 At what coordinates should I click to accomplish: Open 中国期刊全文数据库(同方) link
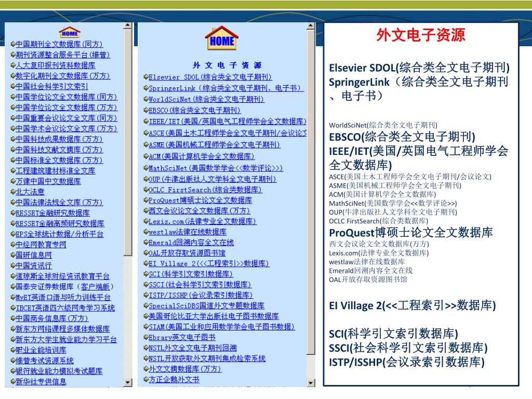click(59, 44)
